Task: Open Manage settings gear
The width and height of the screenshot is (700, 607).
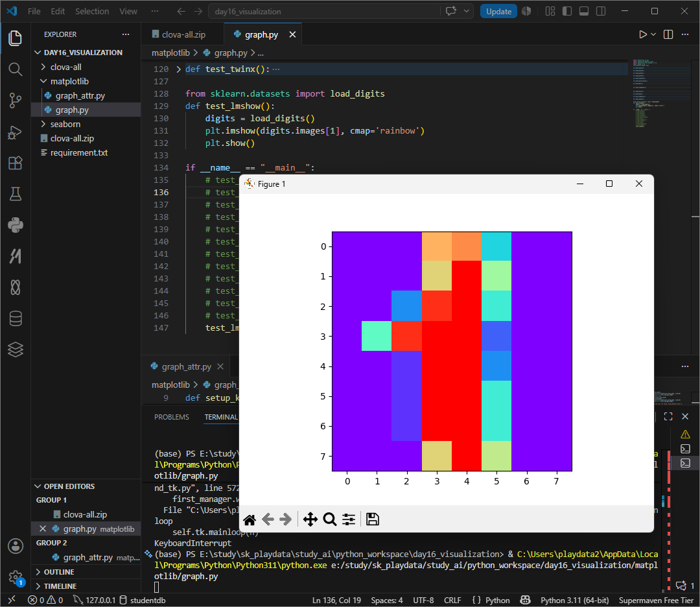Action: [x=15, y=577]
